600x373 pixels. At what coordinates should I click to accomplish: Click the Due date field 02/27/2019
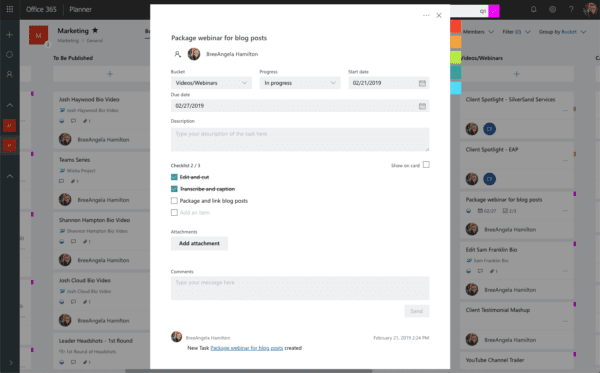click(x=300, y=106)
